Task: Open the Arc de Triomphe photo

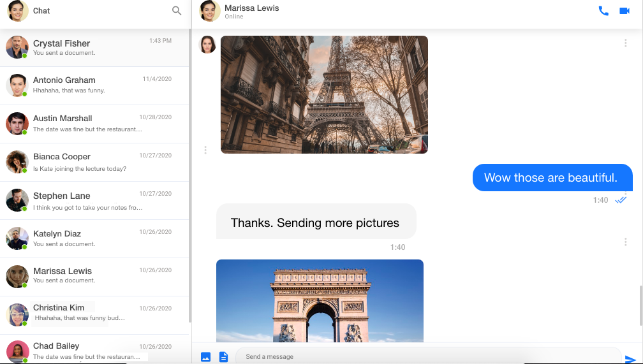Action: pos(320,301)
